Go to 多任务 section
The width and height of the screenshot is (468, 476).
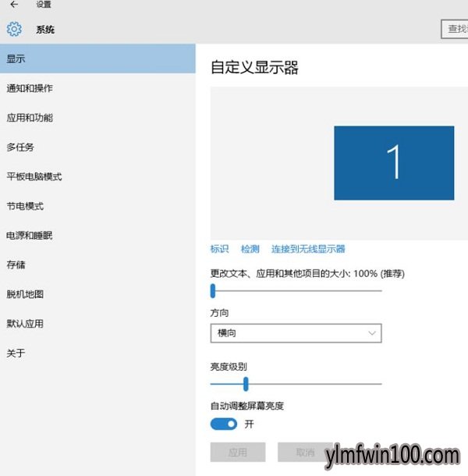coord(97,147)
